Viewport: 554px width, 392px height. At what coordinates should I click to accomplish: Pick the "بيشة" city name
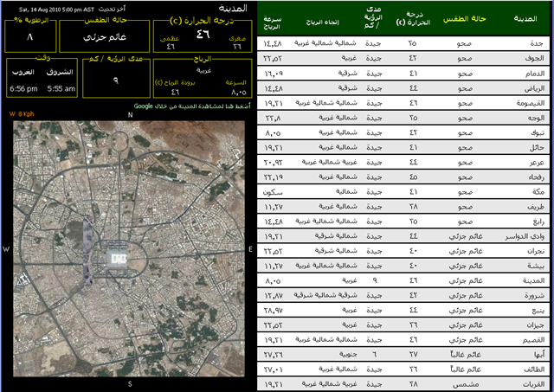(536, 266)
